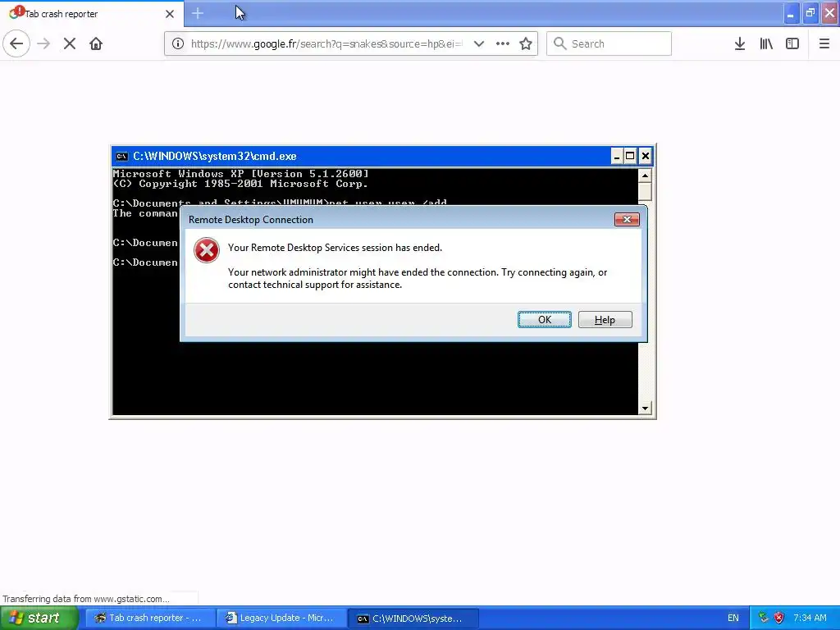Stop loading the page with X button

pos(70,43)
